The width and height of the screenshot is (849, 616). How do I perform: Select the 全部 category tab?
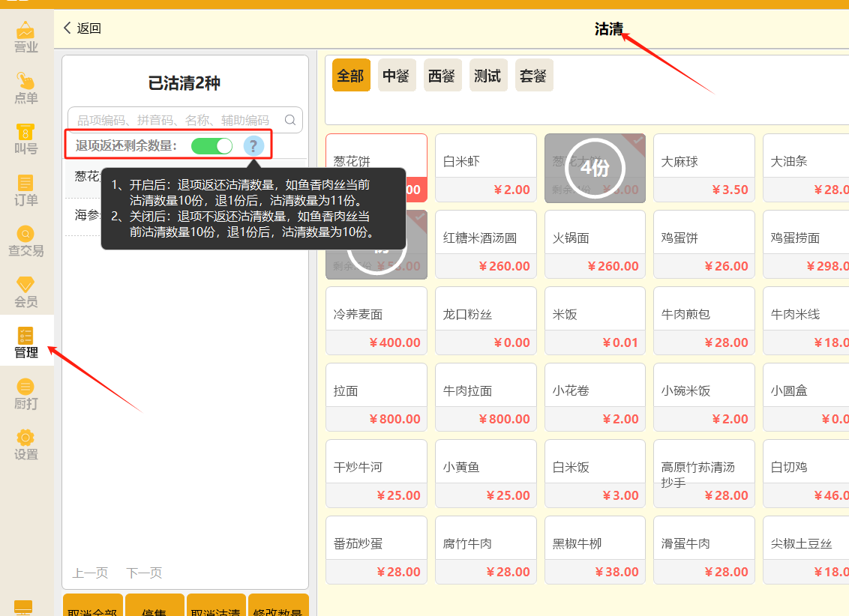point(351,75)
